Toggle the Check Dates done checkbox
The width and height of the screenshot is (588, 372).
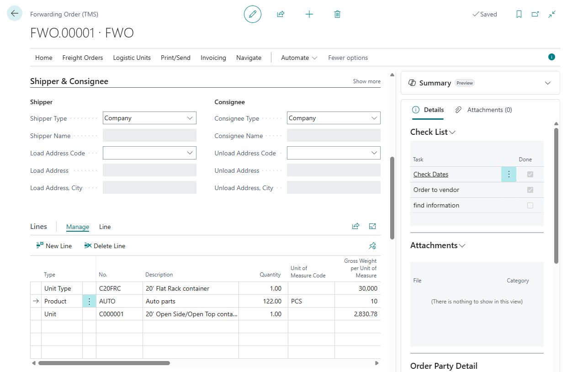point(530,174)
